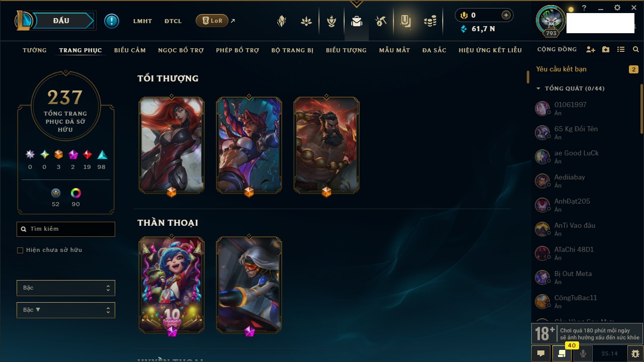Open the Collection backpack icon
This screenshot has width=644, height=362.
[357, 21]
